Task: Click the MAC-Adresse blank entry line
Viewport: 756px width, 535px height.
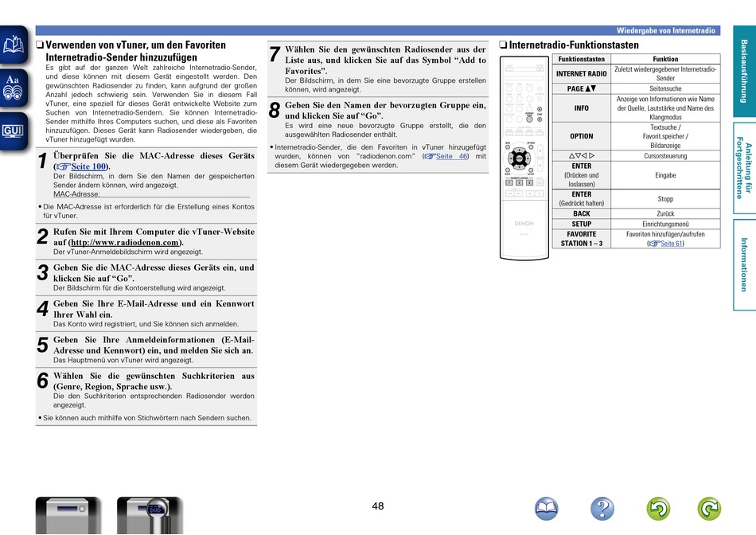Action: pyautogui.click(x=176, y=194)
